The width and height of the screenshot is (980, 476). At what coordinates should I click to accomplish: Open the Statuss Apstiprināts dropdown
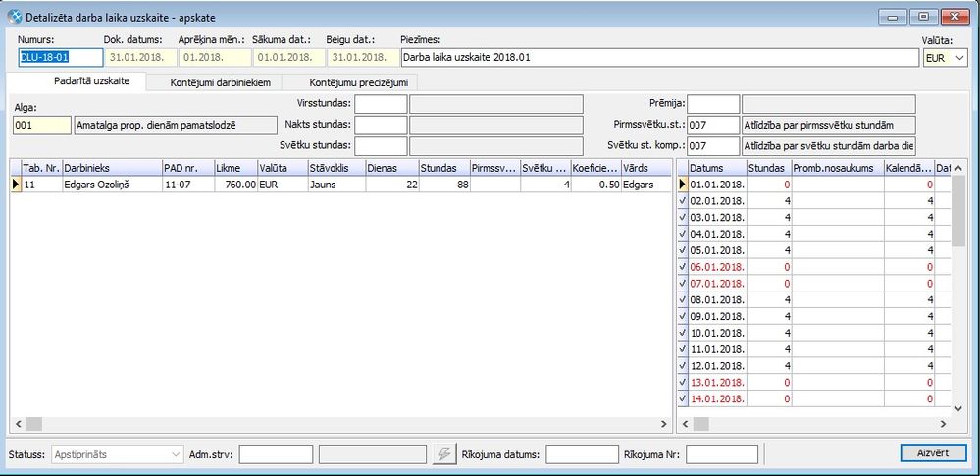tap(118, 454)
